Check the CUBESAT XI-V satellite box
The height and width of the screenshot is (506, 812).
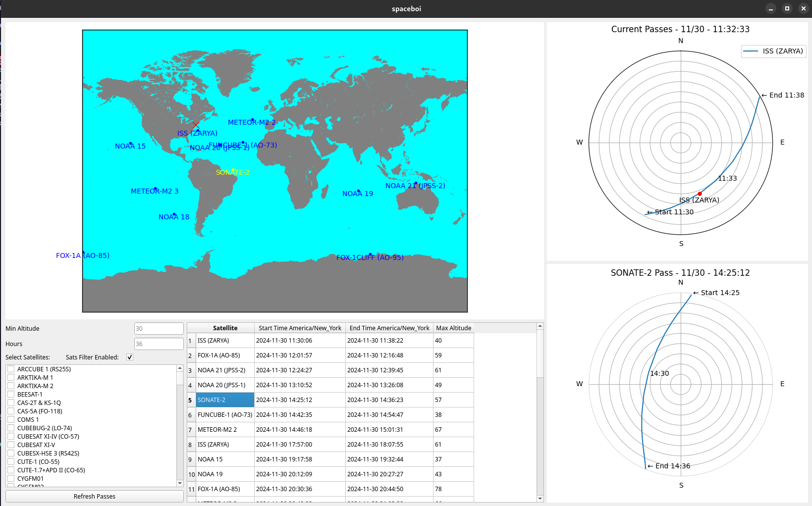coord(11,445)
